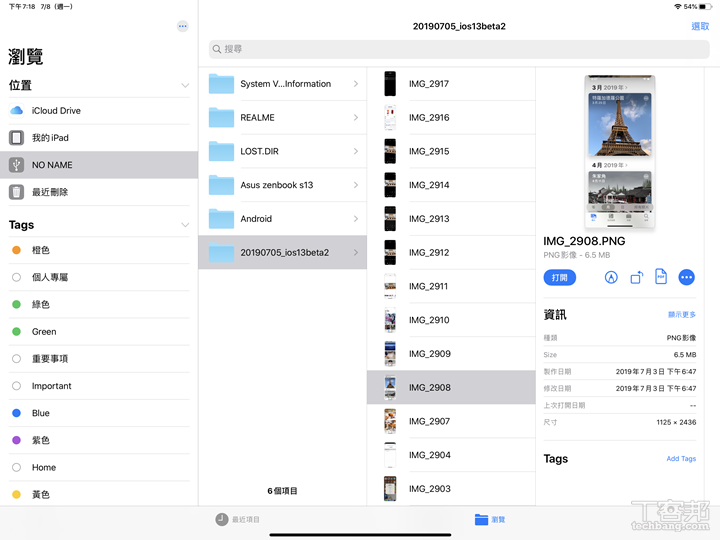Switch to the 瀏覽 tab
This screenshot has width=720, height=540.
(490, 519)
